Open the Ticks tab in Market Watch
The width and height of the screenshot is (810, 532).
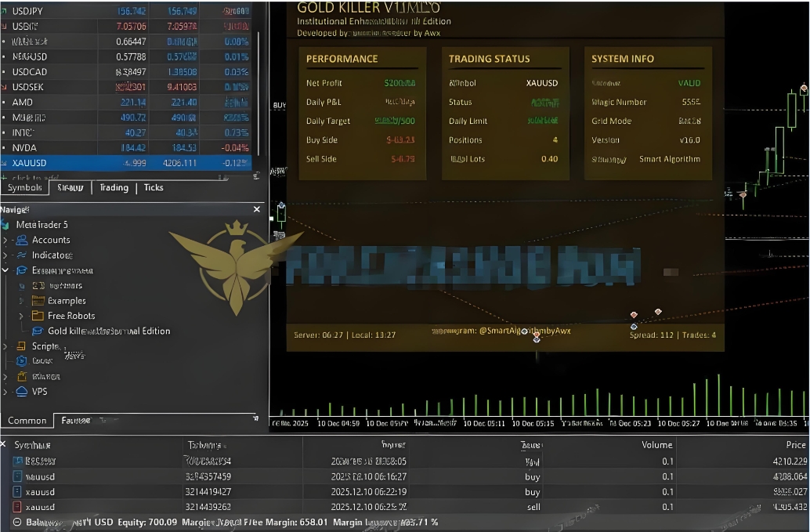click(x=154, y=188)
